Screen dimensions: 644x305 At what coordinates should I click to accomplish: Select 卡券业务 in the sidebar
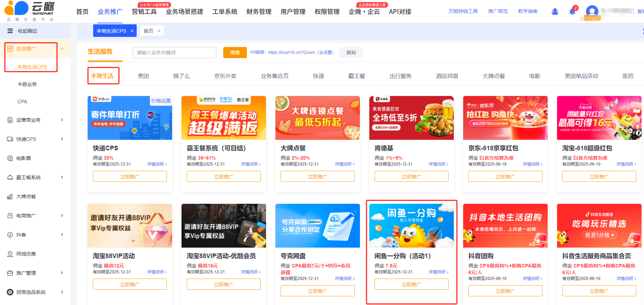[27, 84]
